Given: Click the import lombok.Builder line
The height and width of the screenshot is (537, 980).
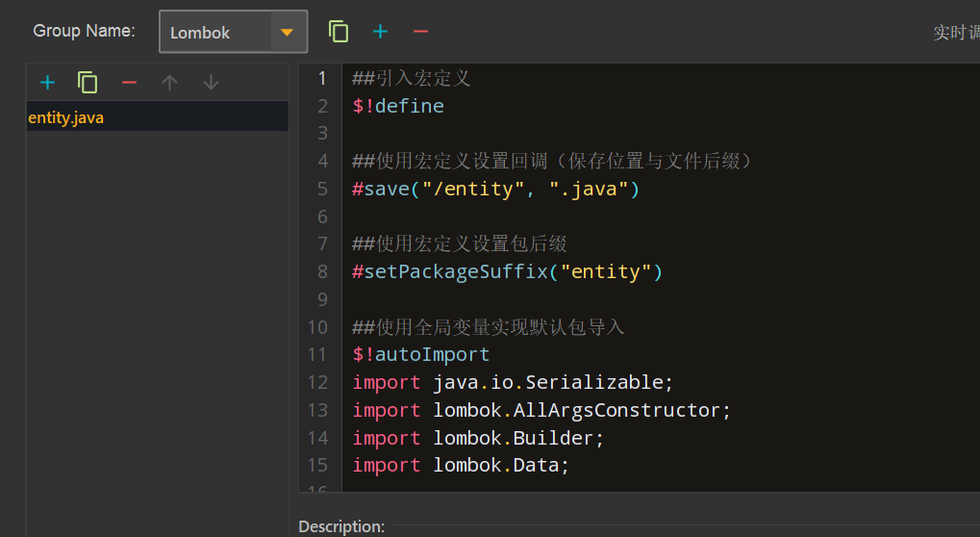Looking at the screenshot, I should tap(478, 438).
